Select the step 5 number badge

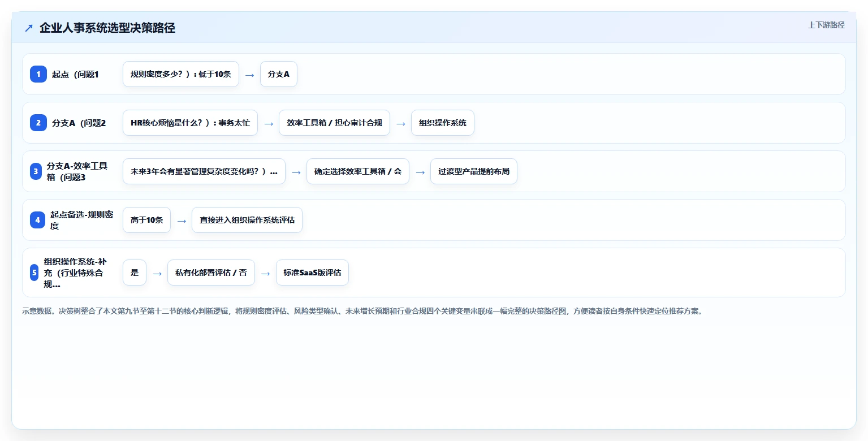point(34,273)
